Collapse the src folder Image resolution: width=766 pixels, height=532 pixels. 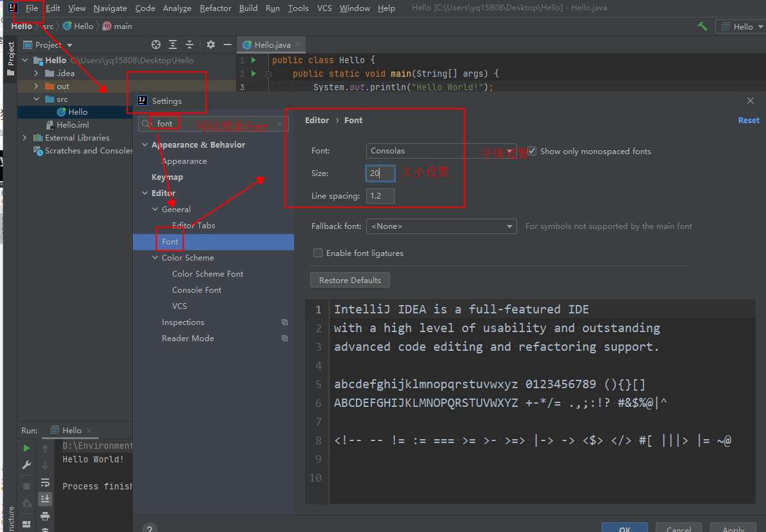(36, 99)
